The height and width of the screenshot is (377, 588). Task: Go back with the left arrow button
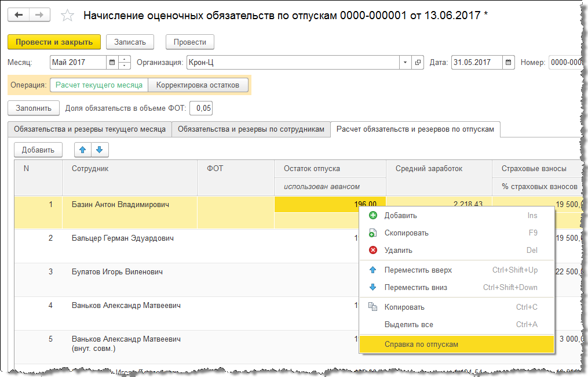click(19, 15)
